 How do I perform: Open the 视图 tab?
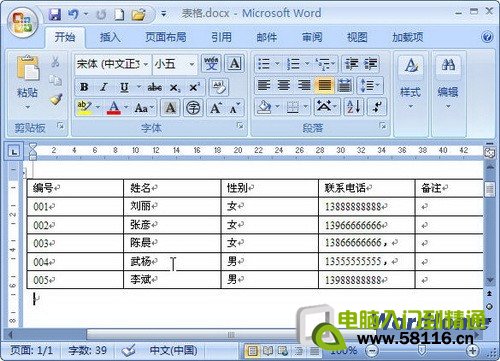click(x=357, y=37)
